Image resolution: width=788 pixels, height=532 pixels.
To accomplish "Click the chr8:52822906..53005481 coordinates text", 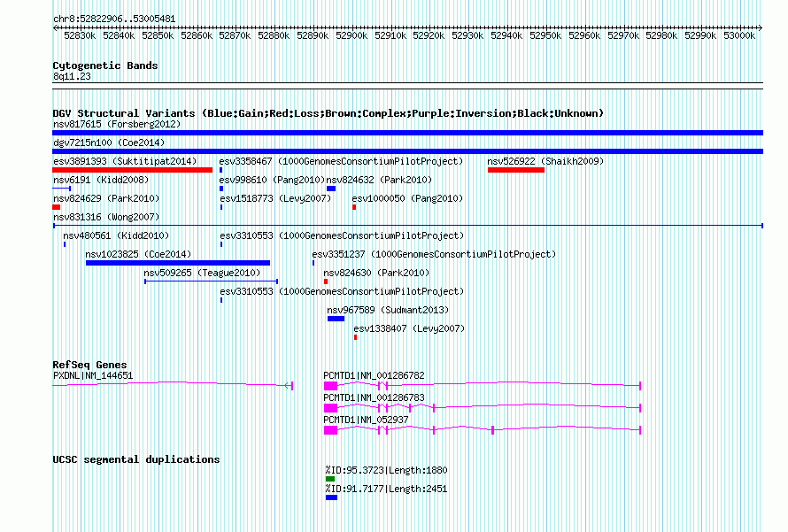I will [x=114, y=19].
